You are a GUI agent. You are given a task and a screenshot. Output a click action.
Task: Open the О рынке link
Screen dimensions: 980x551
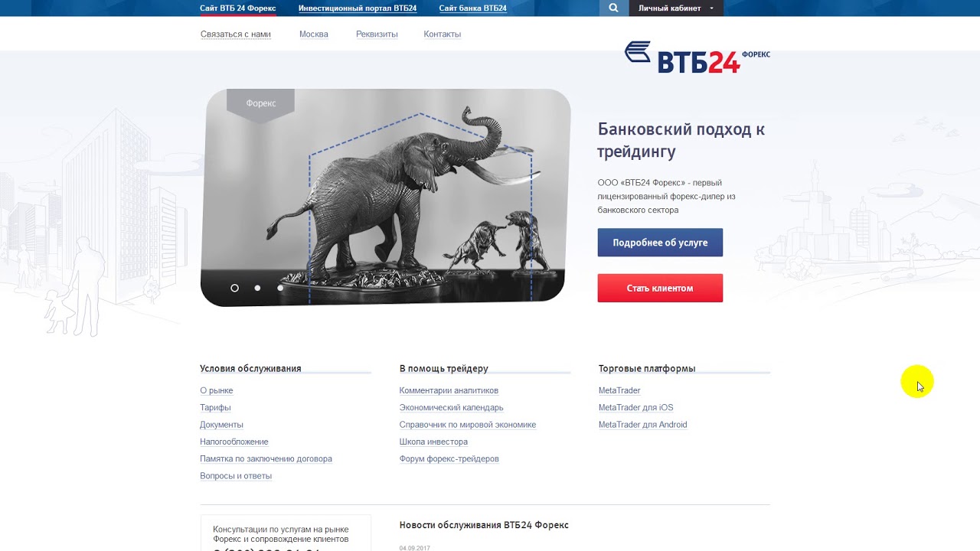click(217, 391)
